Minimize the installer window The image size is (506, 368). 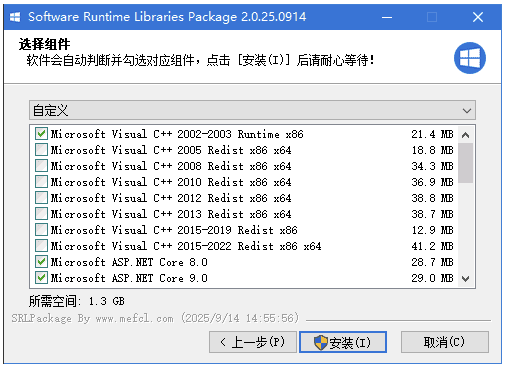[x=387, y=17]
